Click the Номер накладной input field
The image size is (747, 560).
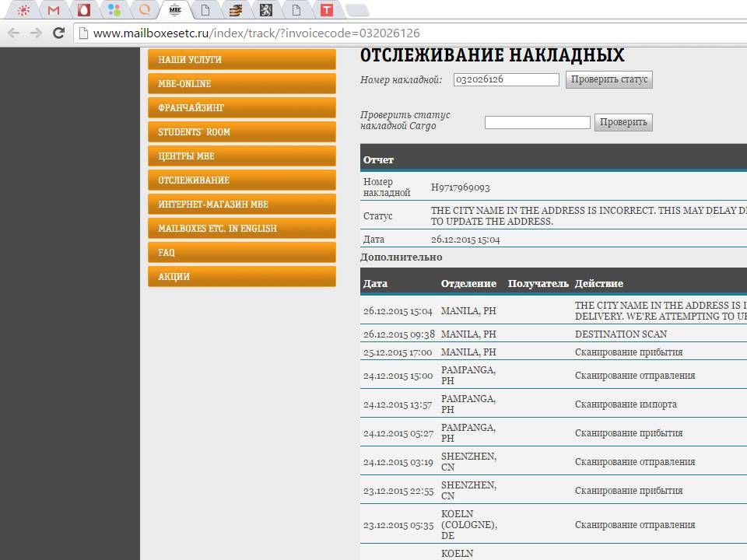point(506,79)
